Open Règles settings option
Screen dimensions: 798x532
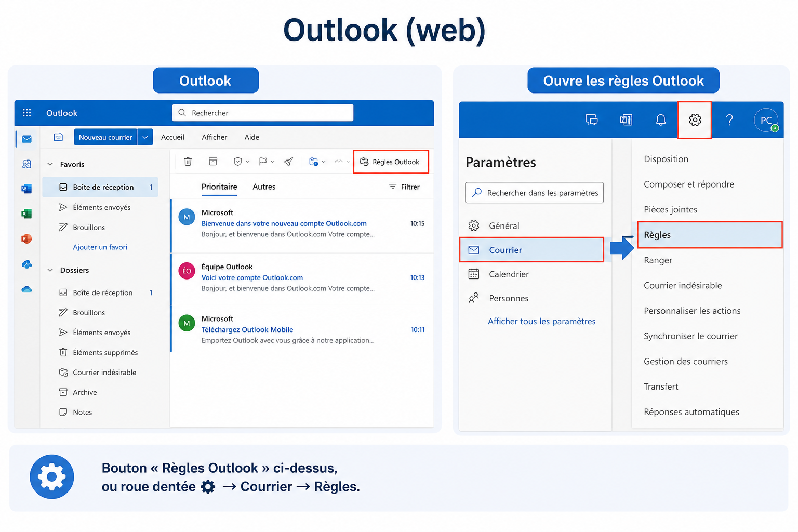(x=710, y=235)
